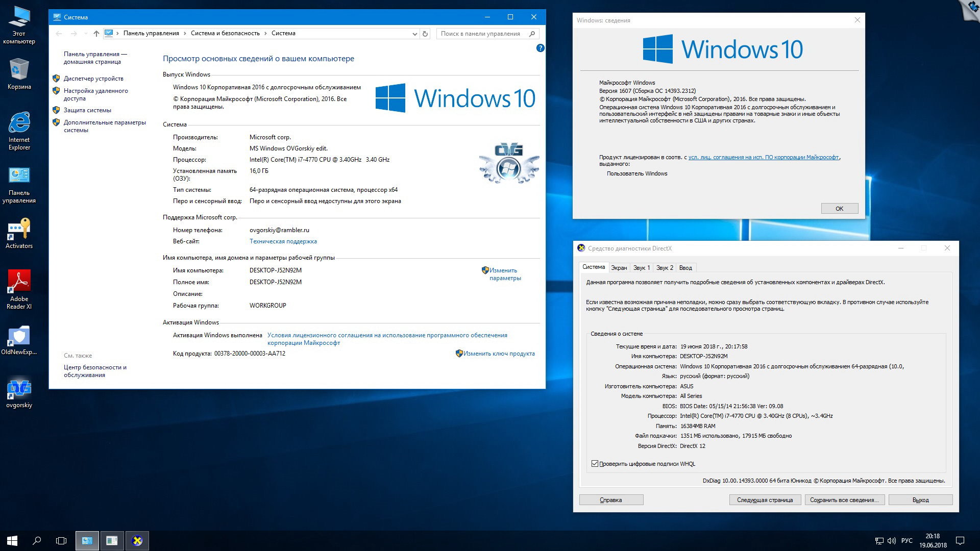The height and width of the screenshot is (551, 980).
Task: Click the РУС input language indicator
Action: (x=907, y=541)
